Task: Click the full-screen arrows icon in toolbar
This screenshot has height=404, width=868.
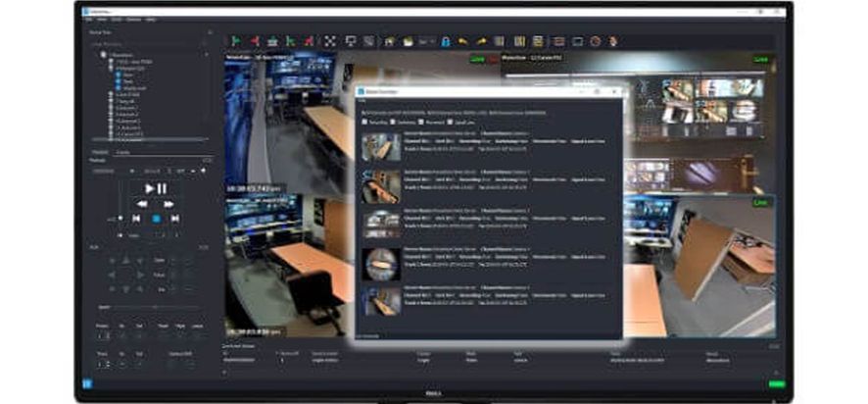Action: pos(330,41)
